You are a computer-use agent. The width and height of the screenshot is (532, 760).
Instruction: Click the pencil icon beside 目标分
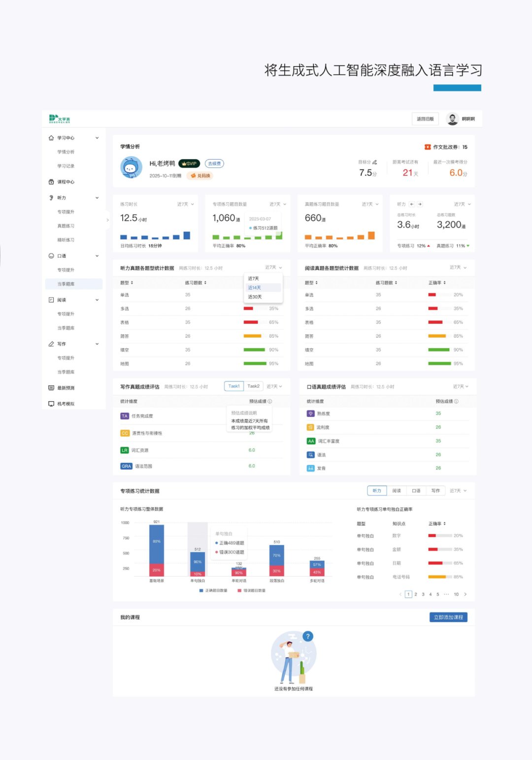(375, 162)
